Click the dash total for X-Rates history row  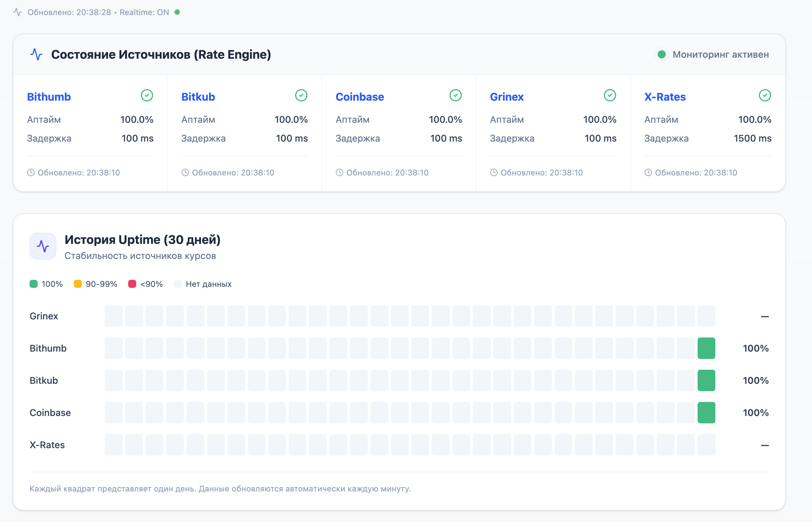(x=765, y=445)
